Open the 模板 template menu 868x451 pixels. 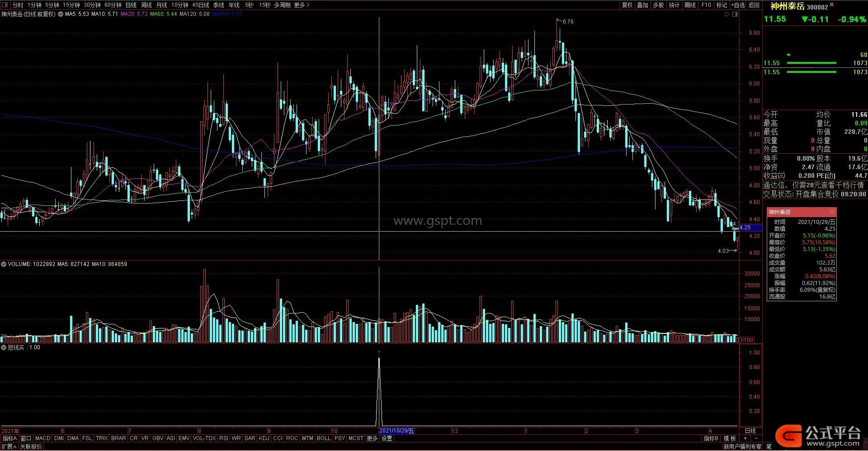(730, 438)
